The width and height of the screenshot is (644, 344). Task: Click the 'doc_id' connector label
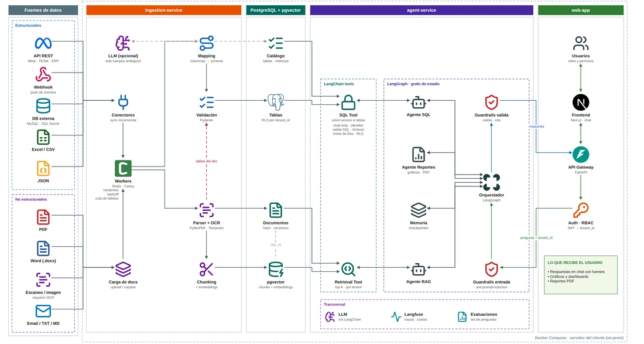[276, 244]
